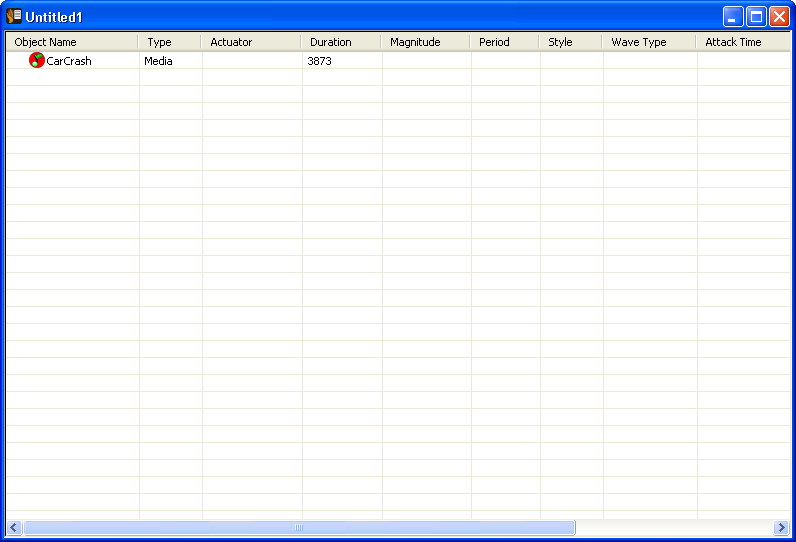Click the Media type cell

point(158,61)
